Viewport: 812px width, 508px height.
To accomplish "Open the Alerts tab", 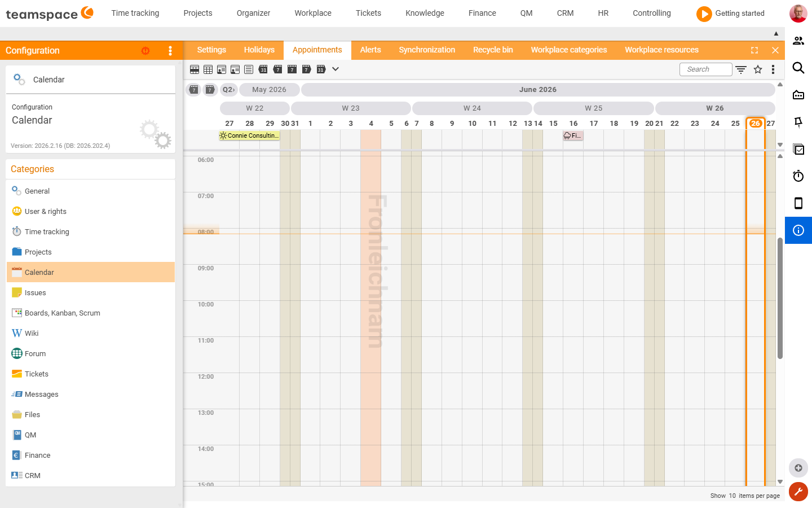I will (x=370, y=50).
